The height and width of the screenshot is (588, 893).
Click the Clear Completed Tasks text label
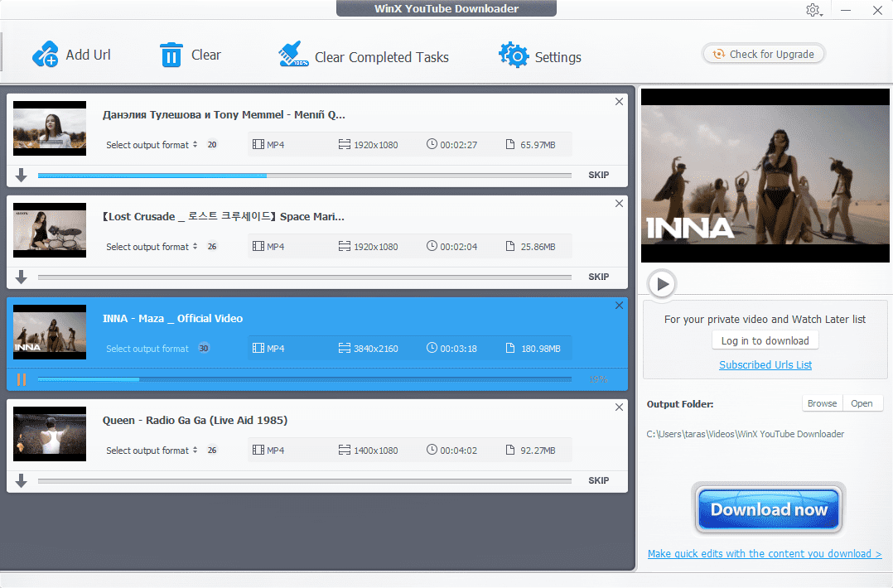[x=382, y=57]
